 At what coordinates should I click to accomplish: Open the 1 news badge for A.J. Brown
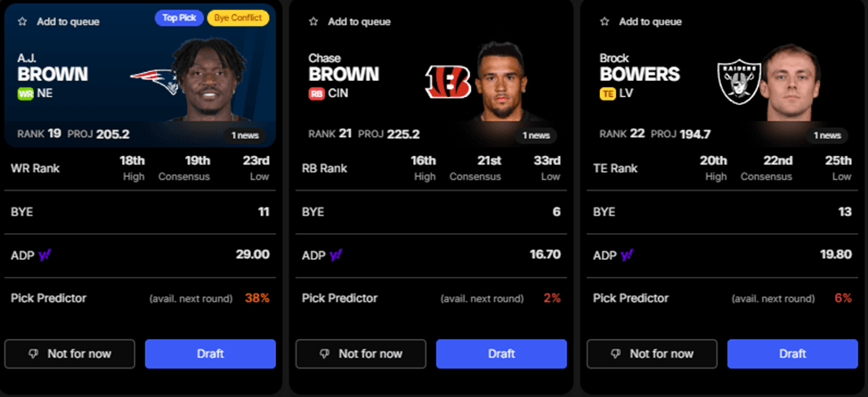(245, 135)
